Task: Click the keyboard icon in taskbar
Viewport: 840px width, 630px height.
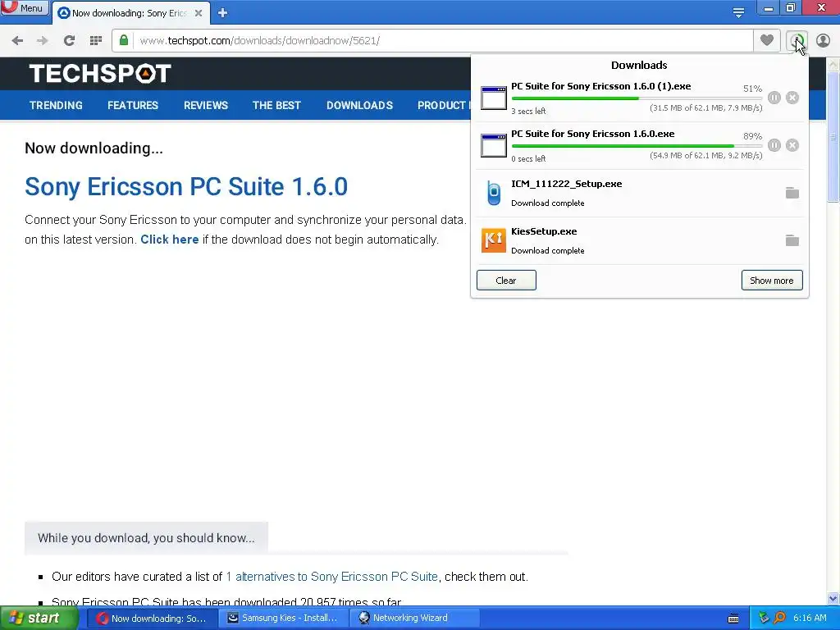Action: [733, 619]
